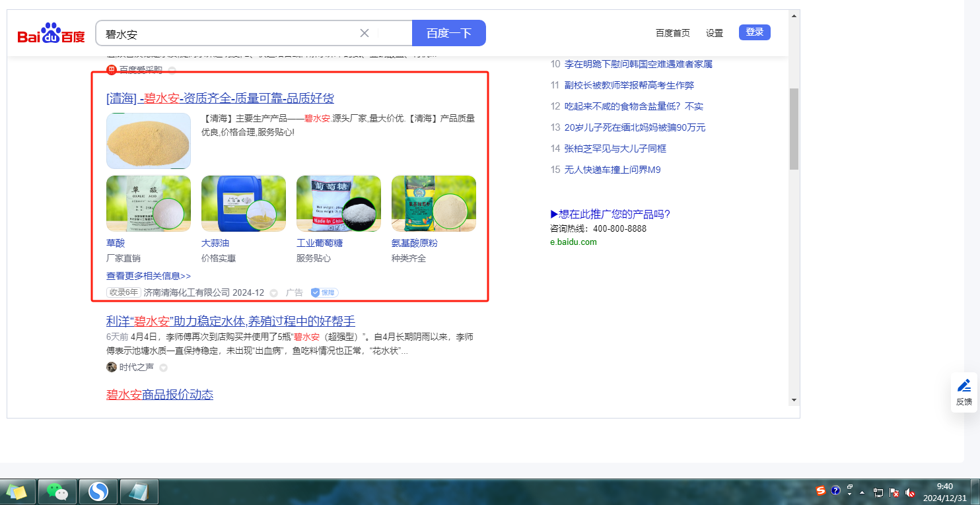Screen dimensions: 980x505
Task: Open hot search 吃起来不咸的食物含盐量低？不实
Action: coord(634,106)
